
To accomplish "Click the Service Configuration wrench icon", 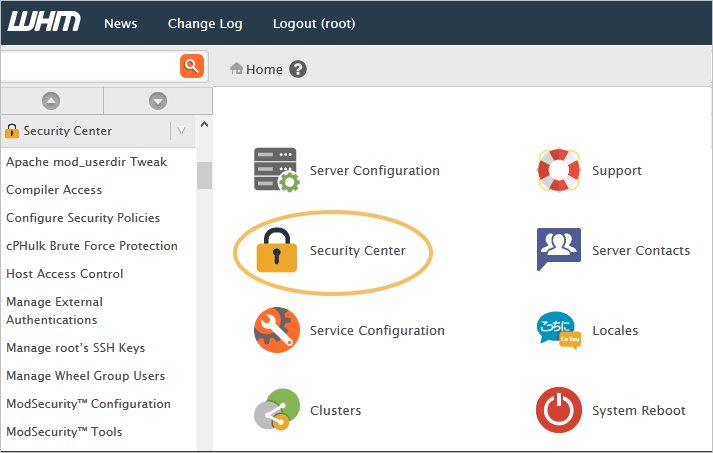I will click(x=276, y=330).
